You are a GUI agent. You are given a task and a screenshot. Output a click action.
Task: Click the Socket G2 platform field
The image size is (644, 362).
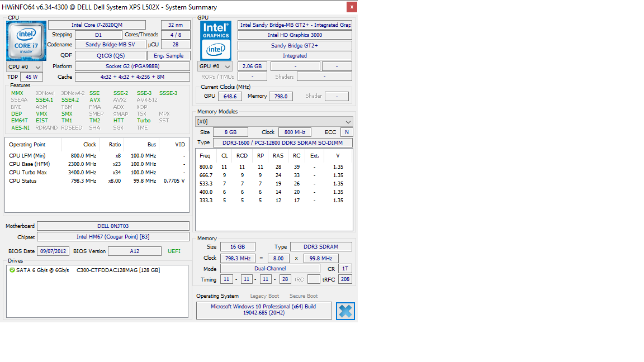click(132, 66)
